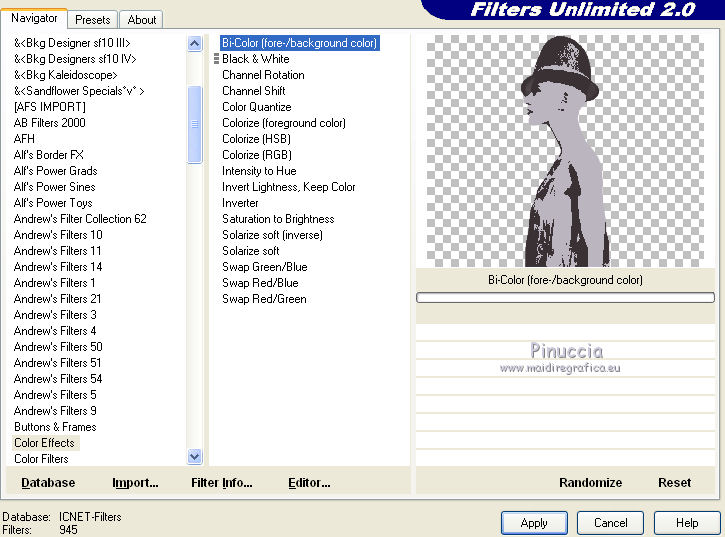This screenshot has height=537, width=725.
Task: Switch to the Navigator tab
Action: coord(34,19)
